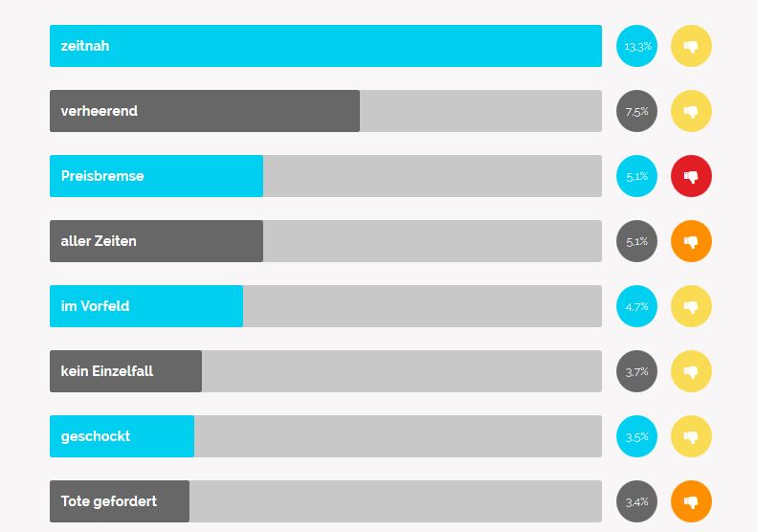Click the Tote gefordert bar
757x532 pixels.
tap(326, 501)
